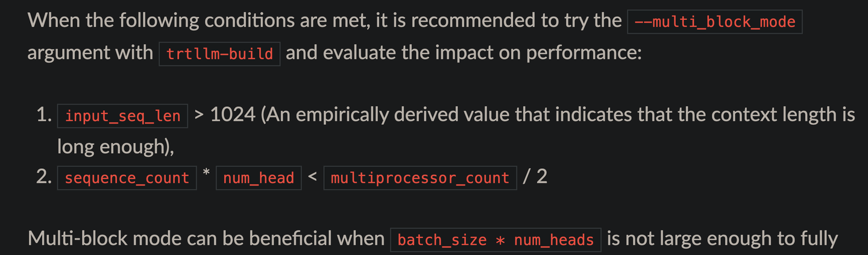Click the less-than sign before multiprocessor_count
This screenshot has width=868, height=255.
(312, 178)
